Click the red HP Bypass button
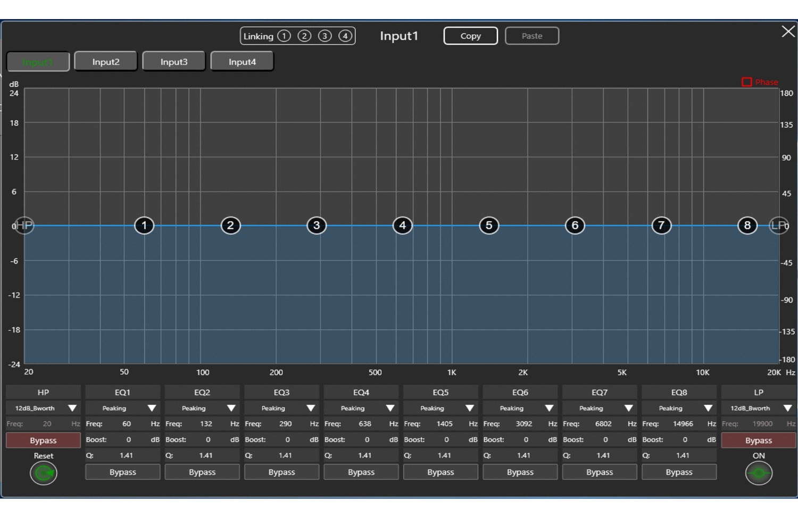 click(43, 440)
